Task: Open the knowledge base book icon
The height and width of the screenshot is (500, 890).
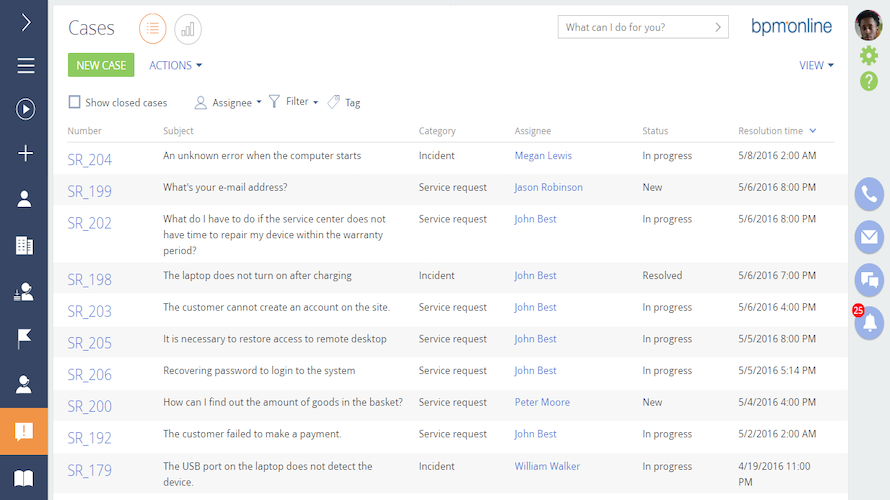Action: pyautogui.click(x=24, y=478)
